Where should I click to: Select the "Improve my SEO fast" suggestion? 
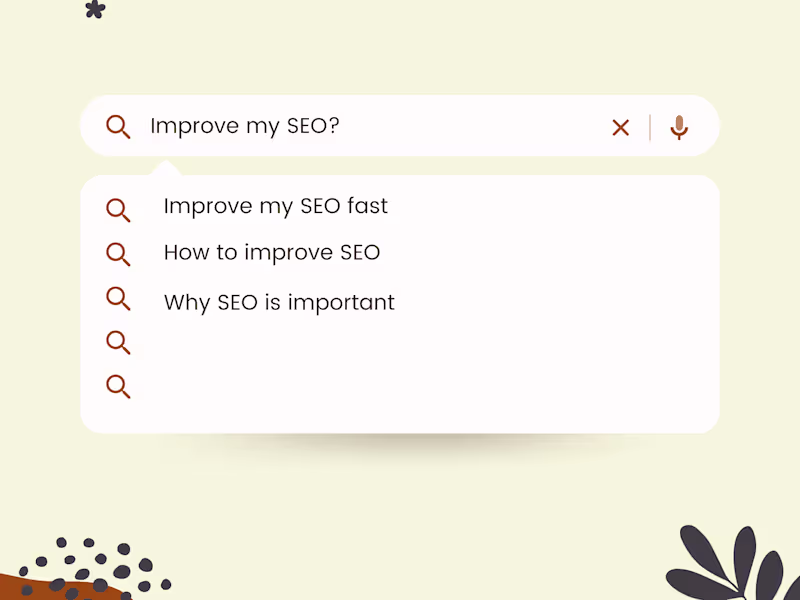tap(275, 207)
